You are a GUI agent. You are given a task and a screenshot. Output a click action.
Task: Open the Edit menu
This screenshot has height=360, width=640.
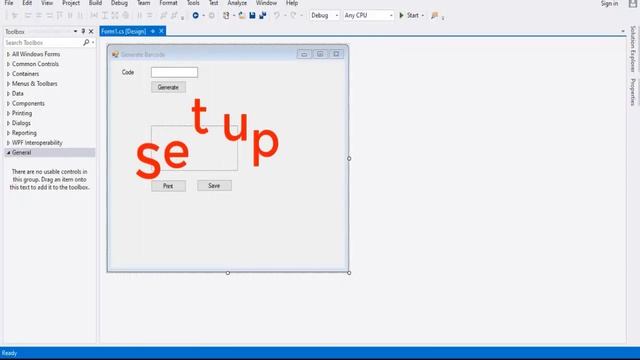pyautogui.click(x=27, y=3)
